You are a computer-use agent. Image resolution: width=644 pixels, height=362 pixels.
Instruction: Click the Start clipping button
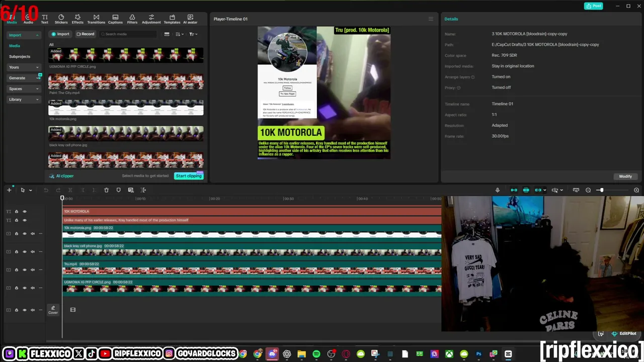(189, 176)
